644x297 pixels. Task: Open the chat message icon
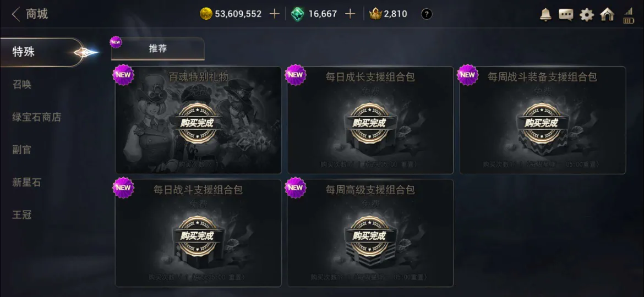coord(566,15)
